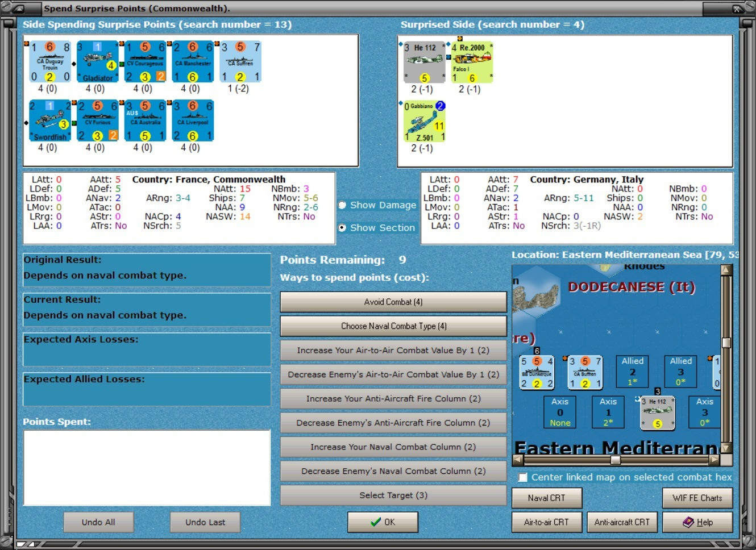Click Increase Your Air-to-Air Combat Value By 1
756x550 pixels.
(x=393, y=351)
